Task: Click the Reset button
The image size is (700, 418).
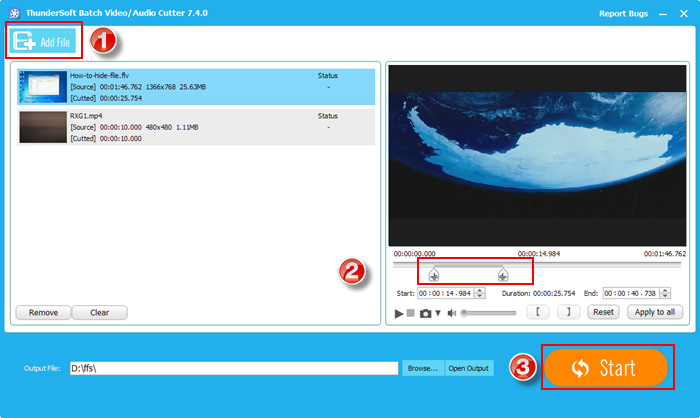Action: [602, 312]
